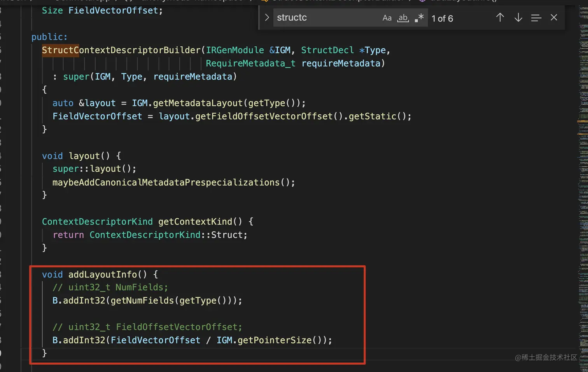This screenshot has height=372, width=588.
Task: Click 'maybeAddCanonicalMetadataPrespecializations' call
Action: tap(166, 182)
